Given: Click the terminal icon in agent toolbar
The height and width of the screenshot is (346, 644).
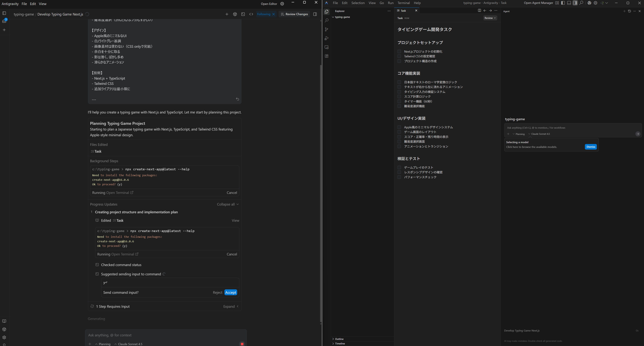Looking at the screenshot, I should (x=243, y=14).
